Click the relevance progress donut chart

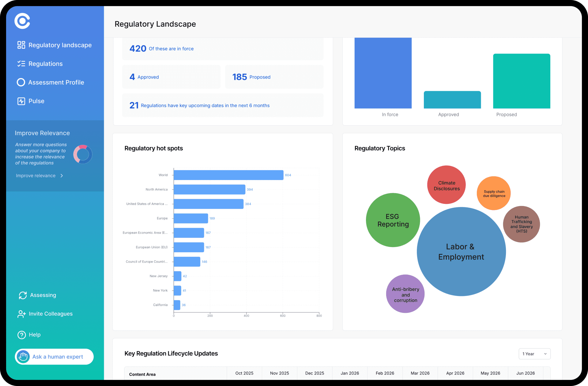(83, 154)
